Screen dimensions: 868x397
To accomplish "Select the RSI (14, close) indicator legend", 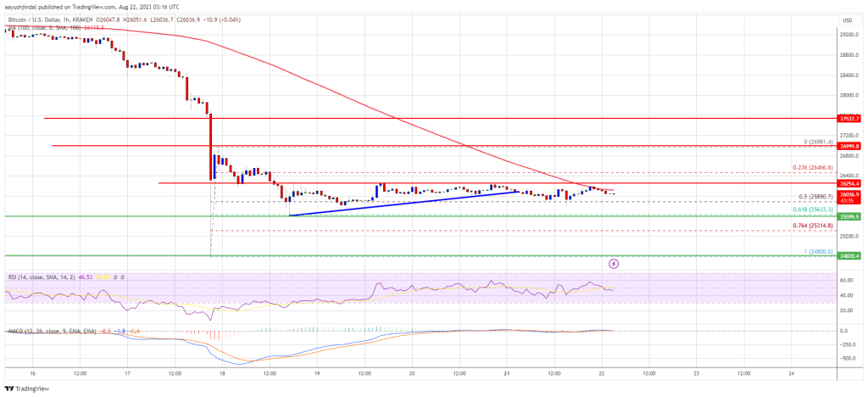I will tap(34, 277).
